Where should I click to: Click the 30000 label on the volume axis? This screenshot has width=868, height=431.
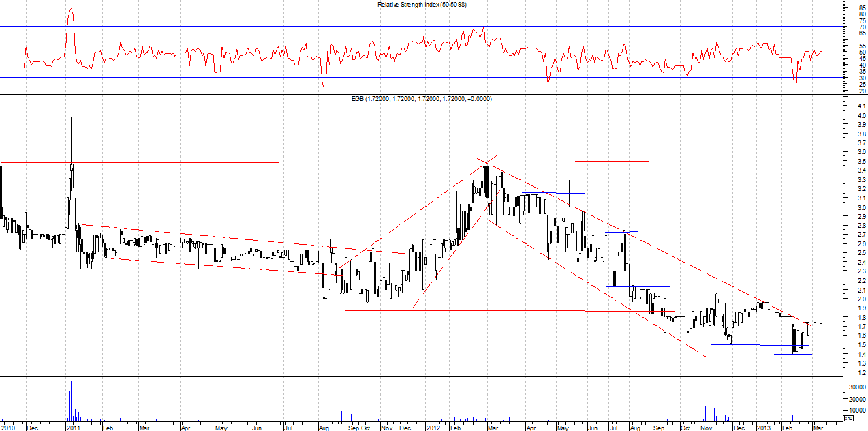pyautogui.click(x=856, y=387)
